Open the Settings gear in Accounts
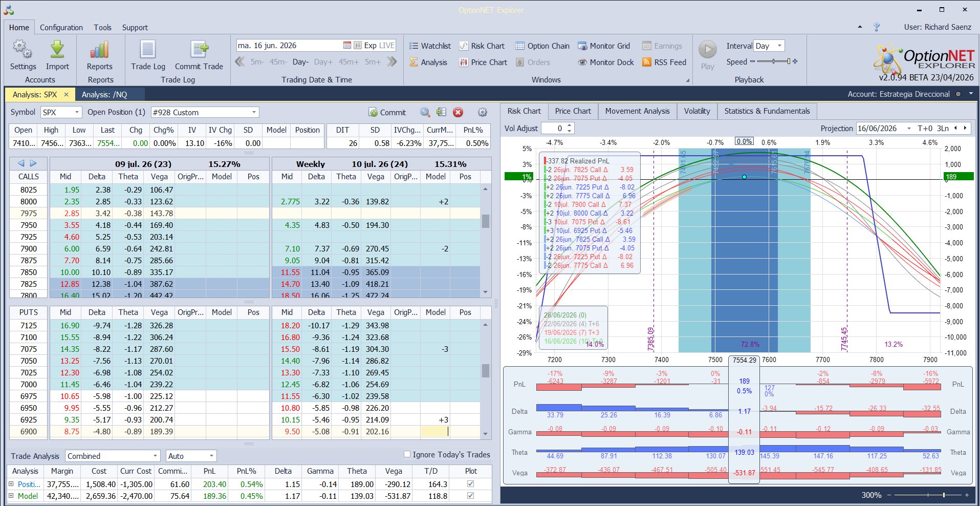 click(x=23, y=49)
